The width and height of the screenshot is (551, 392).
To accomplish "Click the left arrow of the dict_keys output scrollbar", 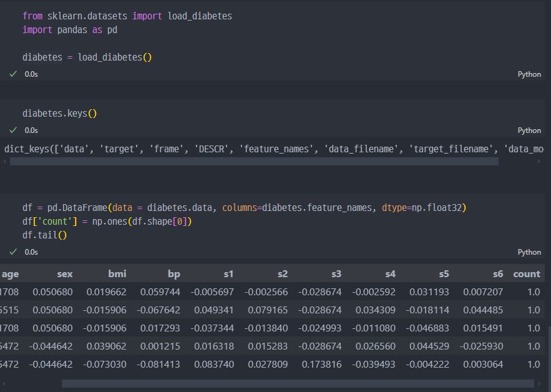I will pyautogui.click(x=4, y=162).
